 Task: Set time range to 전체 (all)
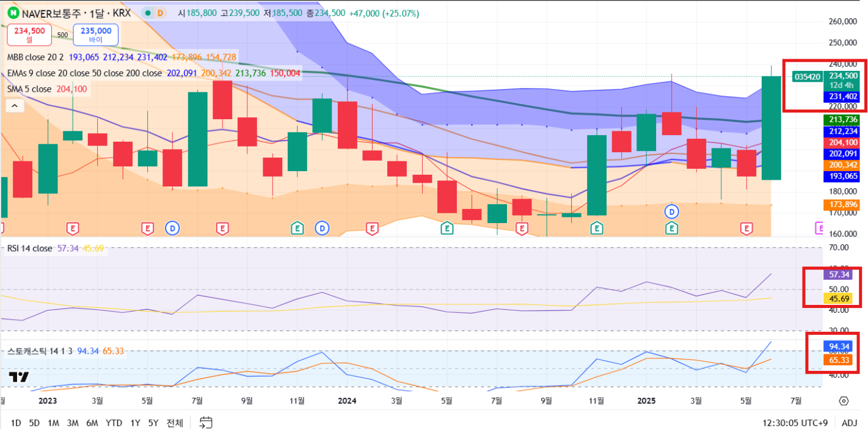(175, 422)
